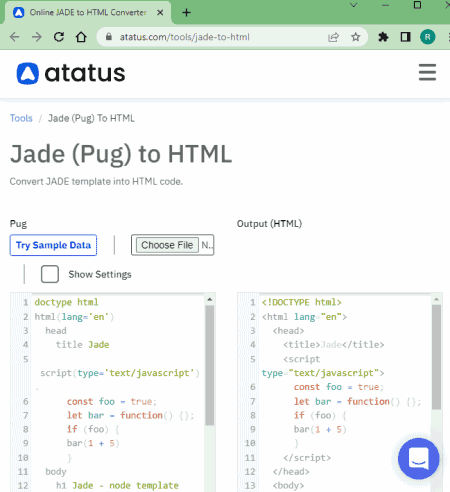Open the profile avatar labeled R

(x=428, y=37)
